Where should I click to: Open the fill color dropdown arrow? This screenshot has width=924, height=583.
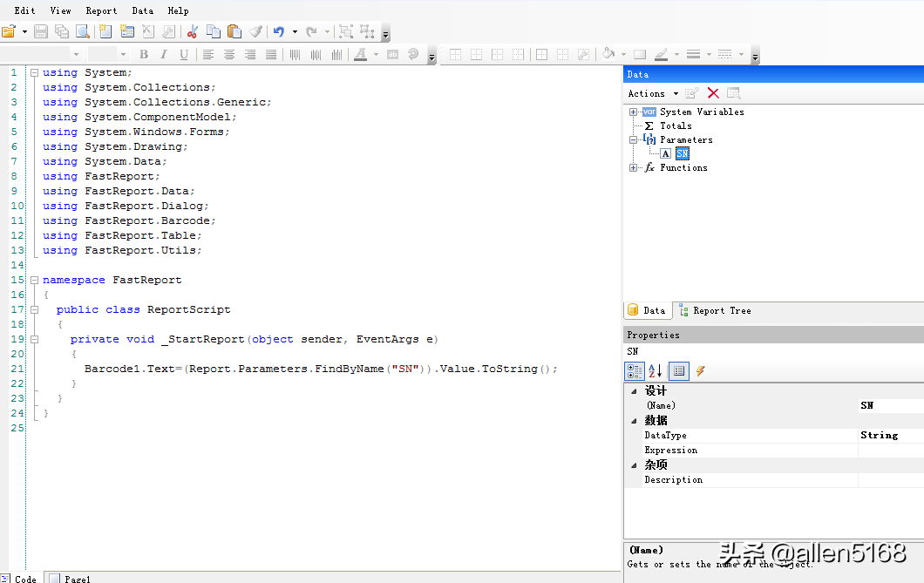pos(623,54)
